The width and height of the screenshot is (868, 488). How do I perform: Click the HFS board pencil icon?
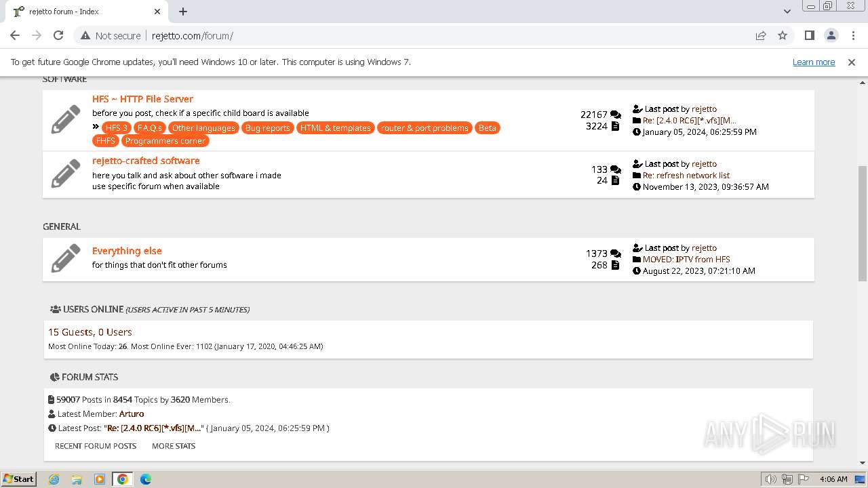[x=66, y=120]
